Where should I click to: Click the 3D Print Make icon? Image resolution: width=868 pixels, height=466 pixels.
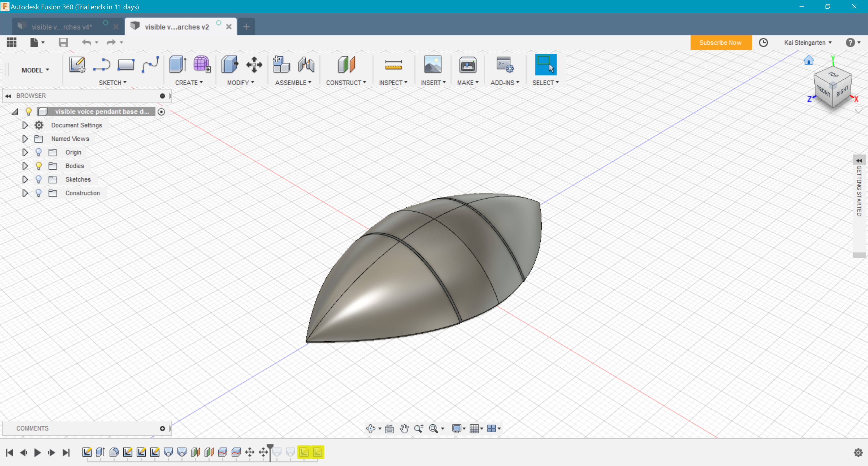(x=468, y=64)
